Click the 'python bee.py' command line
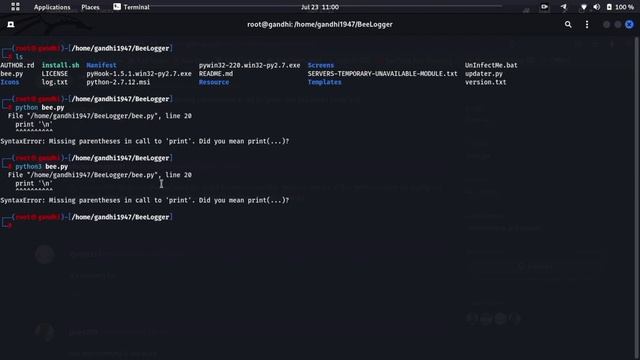This screenshot has height=360, width=640. tap(40, 108)
